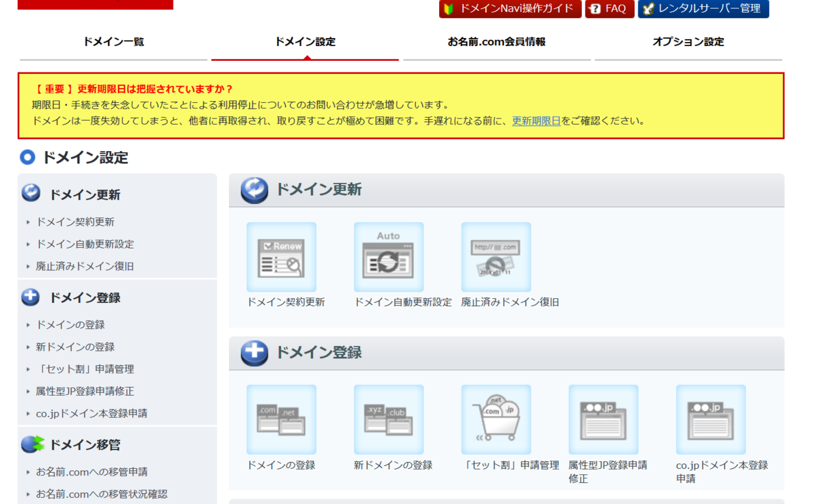This screenshot has width=813, height=504.
Task: Click the main panel ドメイン登録 plus header icon
Action: [255, 354]
